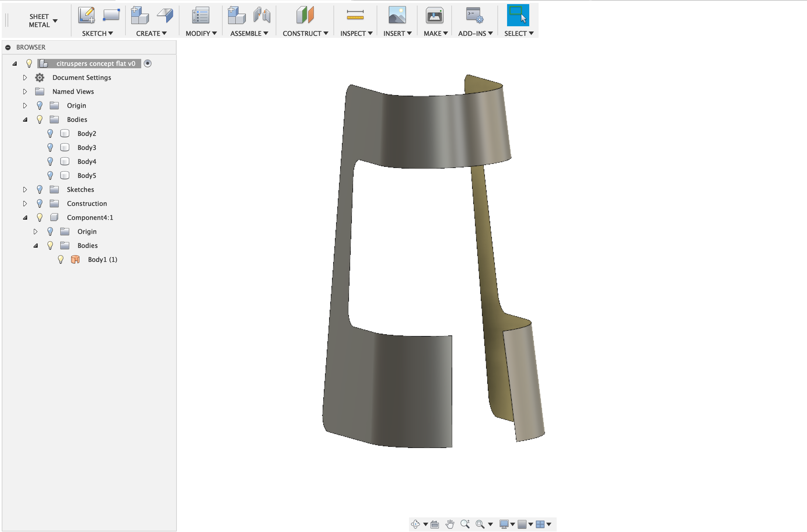807x532 pixels.
Task: Collapse the Component4:1 node
Action: [x=25, y=218]
